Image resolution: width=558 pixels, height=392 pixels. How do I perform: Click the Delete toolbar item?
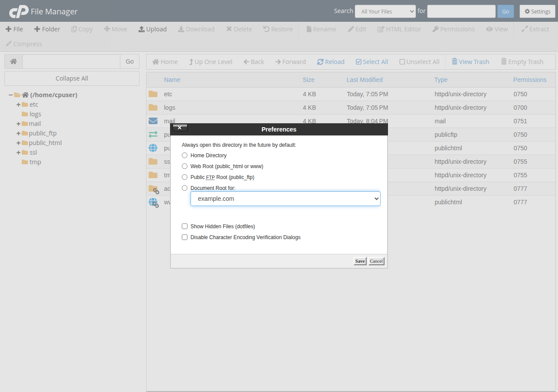pyautogui.click(x=239, y=29)
